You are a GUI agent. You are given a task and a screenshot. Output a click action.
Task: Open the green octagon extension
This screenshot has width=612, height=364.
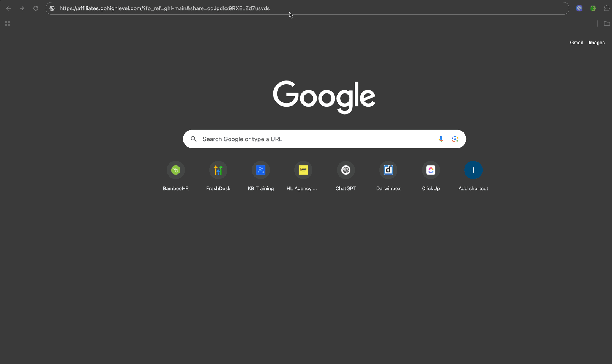(593, 8)
